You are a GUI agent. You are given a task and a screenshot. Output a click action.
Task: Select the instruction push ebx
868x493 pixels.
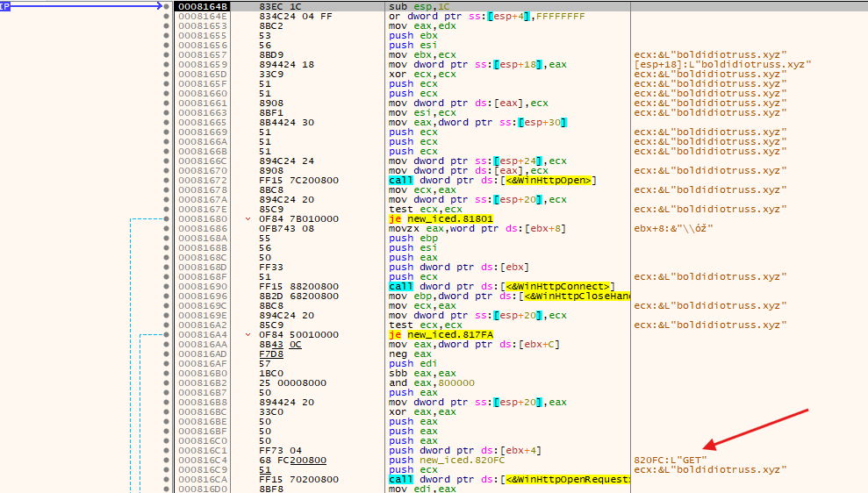[413, 35]
